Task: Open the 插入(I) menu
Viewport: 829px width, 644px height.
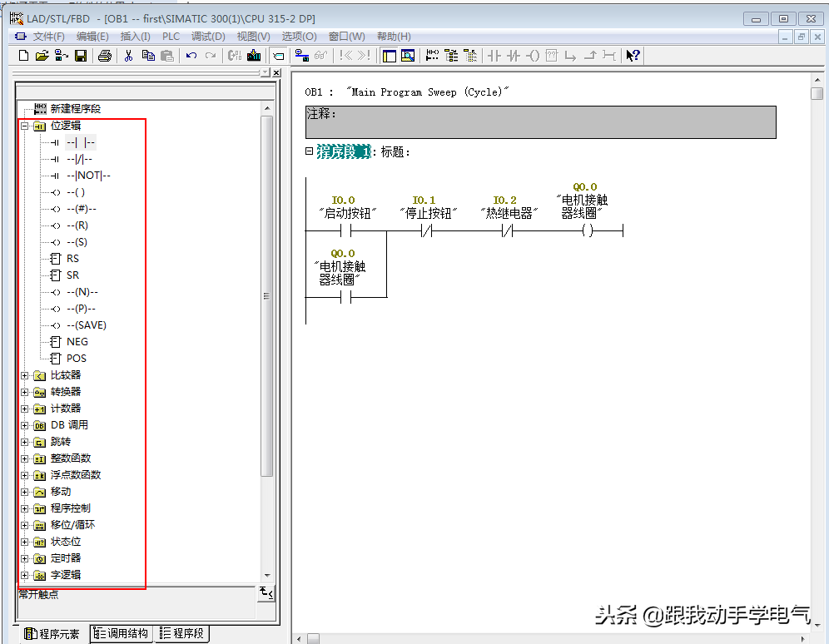Action: (x=135, y=37)
